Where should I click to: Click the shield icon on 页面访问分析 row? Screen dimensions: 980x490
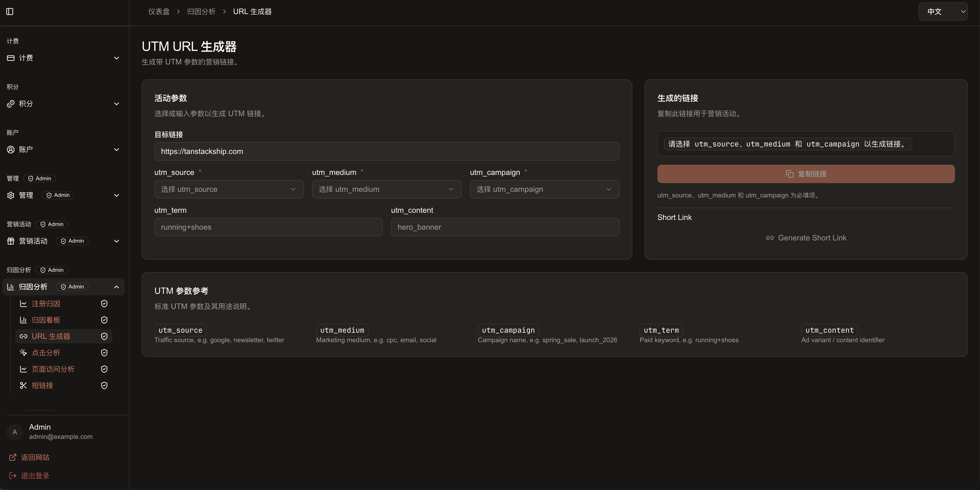point(104,369)
